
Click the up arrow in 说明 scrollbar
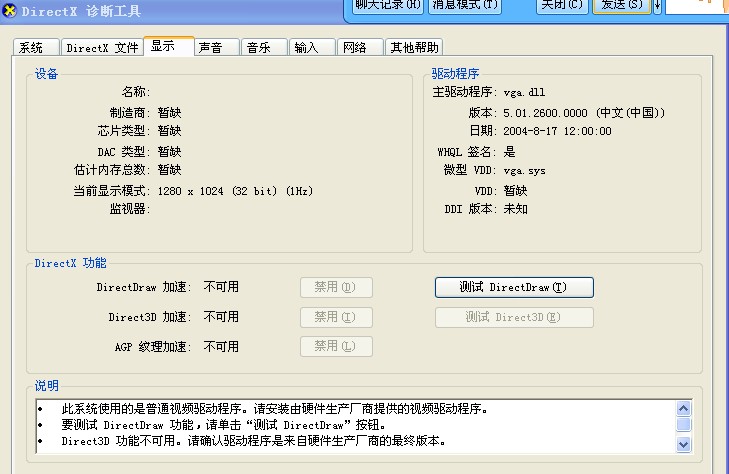pyautogui.click(x=683, y=409)
